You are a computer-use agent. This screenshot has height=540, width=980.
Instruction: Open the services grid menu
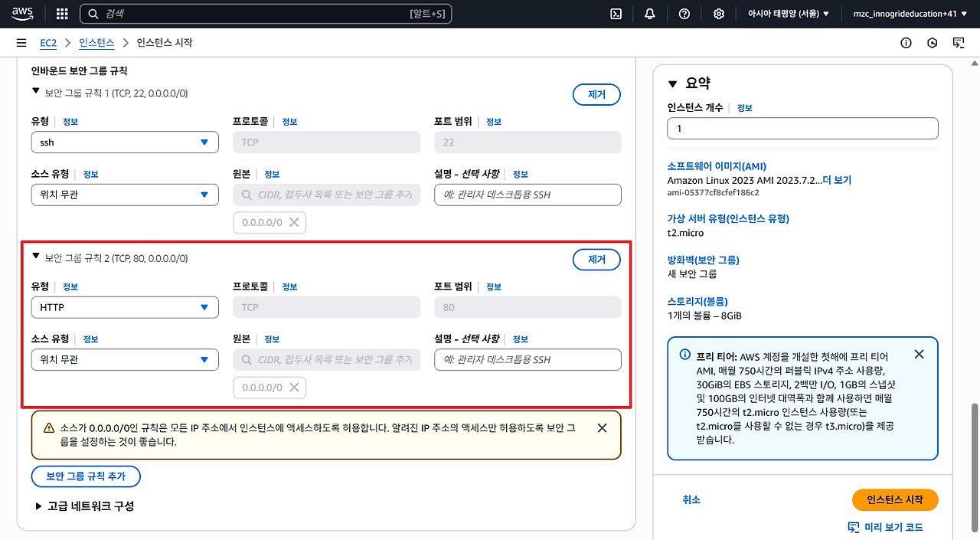[x=62, y=14]
